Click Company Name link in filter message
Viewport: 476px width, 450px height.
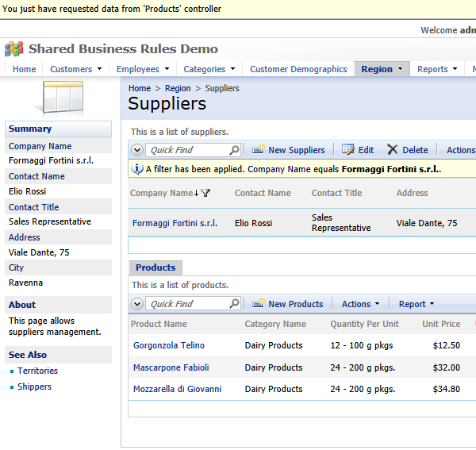[279, 169]
